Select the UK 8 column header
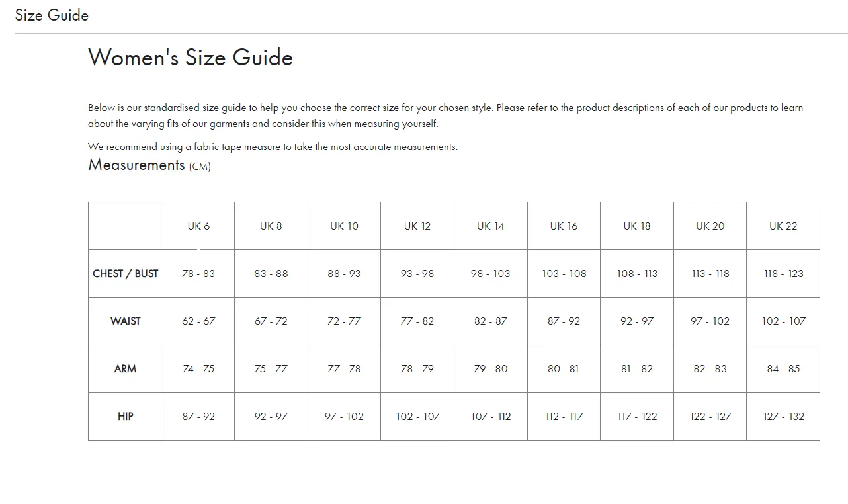 tap(271, 226)
